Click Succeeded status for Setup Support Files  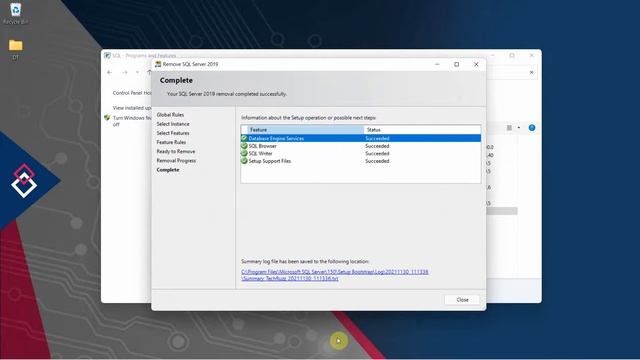pos(377,161)
